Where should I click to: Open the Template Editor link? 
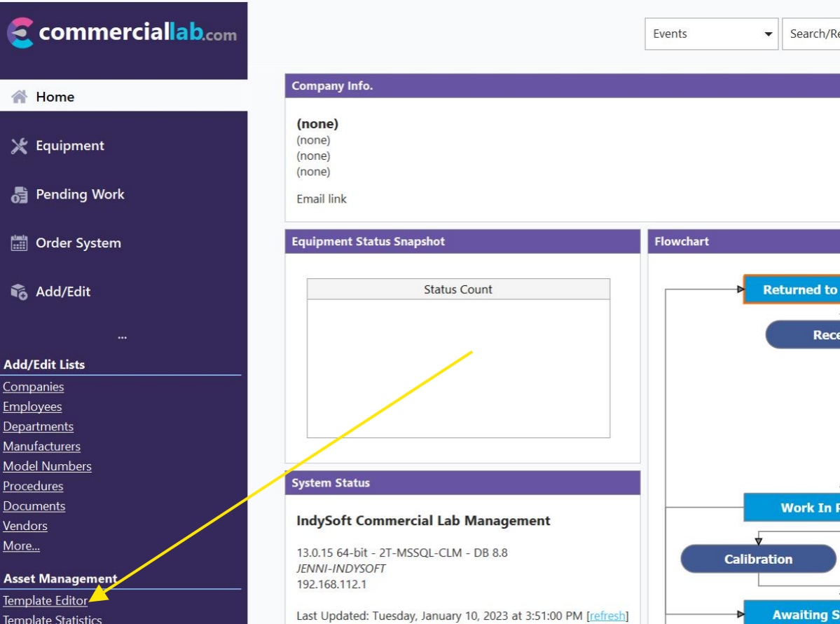[45, 600]
